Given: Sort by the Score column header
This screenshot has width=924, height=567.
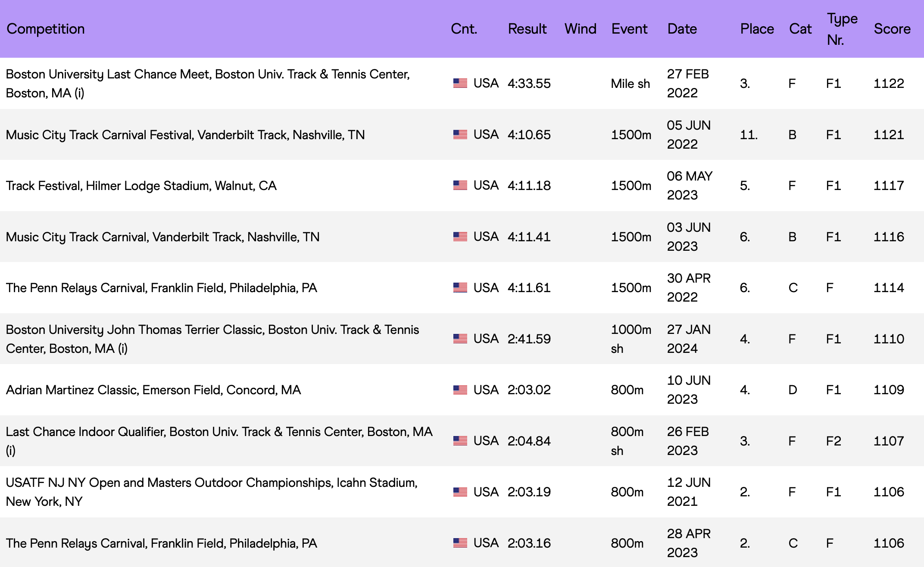Looking at the screenshot, I should click(x=892, y=29).
